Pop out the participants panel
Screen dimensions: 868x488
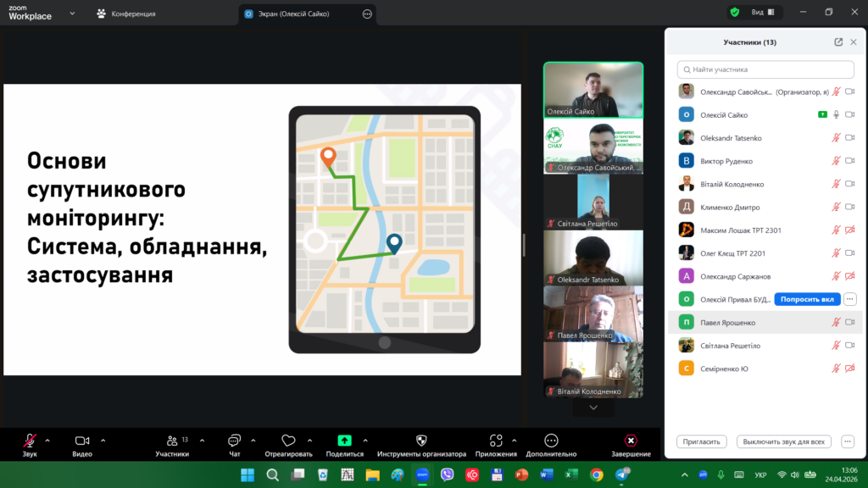click(838, 42)
